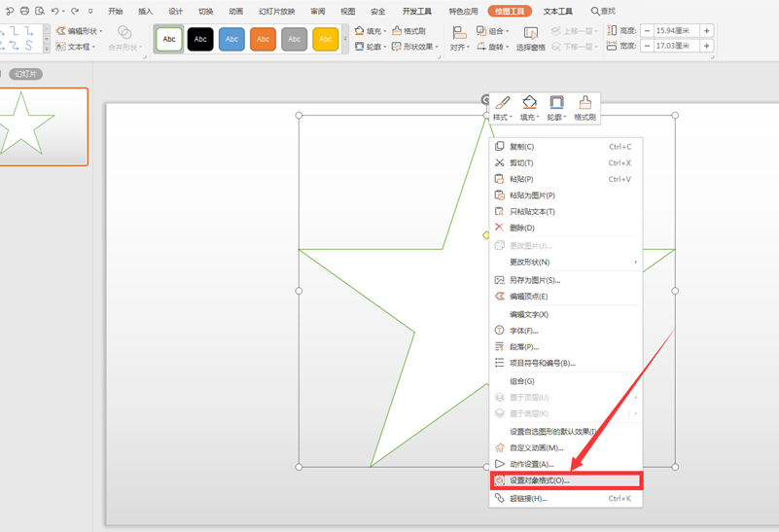
Task: Click ribbon 格式刷 format painter
Action: pos(408,31)
